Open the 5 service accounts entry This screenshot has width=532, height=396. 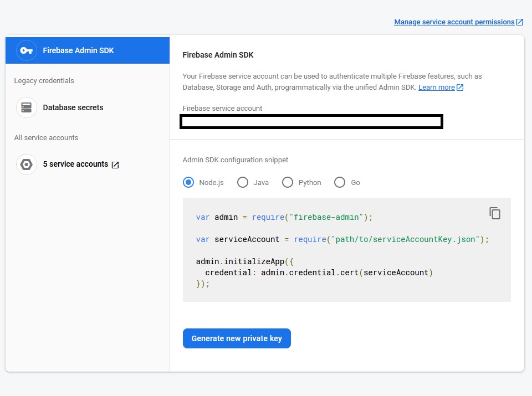(75, 164)
